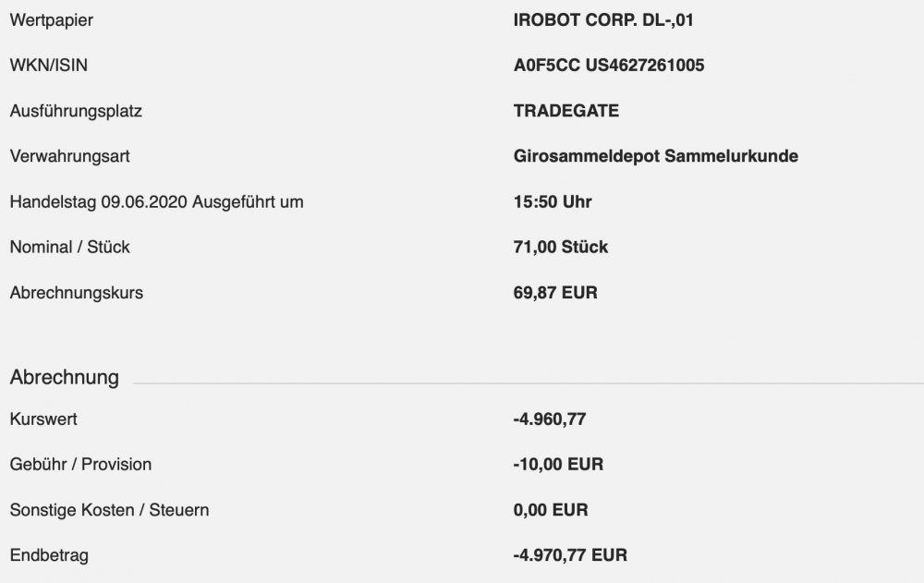Select the Kurswert amount -4.960,77
This screenshot has width=924, height=583.
549,419
